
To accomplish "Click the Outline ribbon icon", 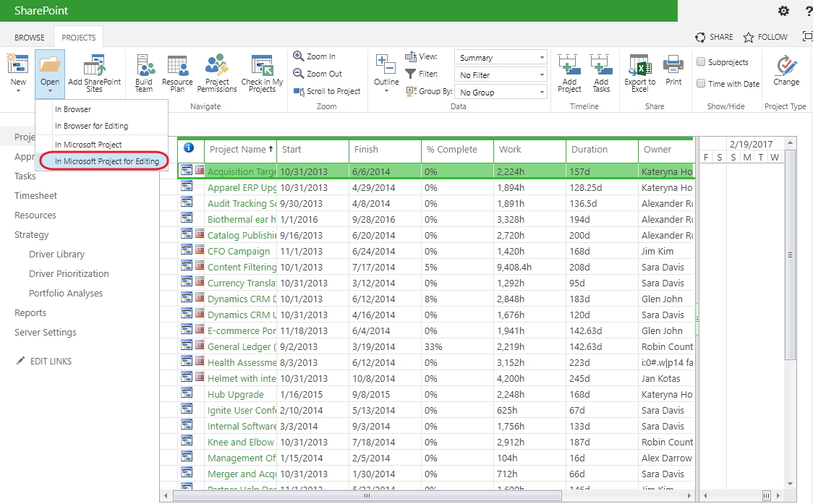I will [386, 65].
